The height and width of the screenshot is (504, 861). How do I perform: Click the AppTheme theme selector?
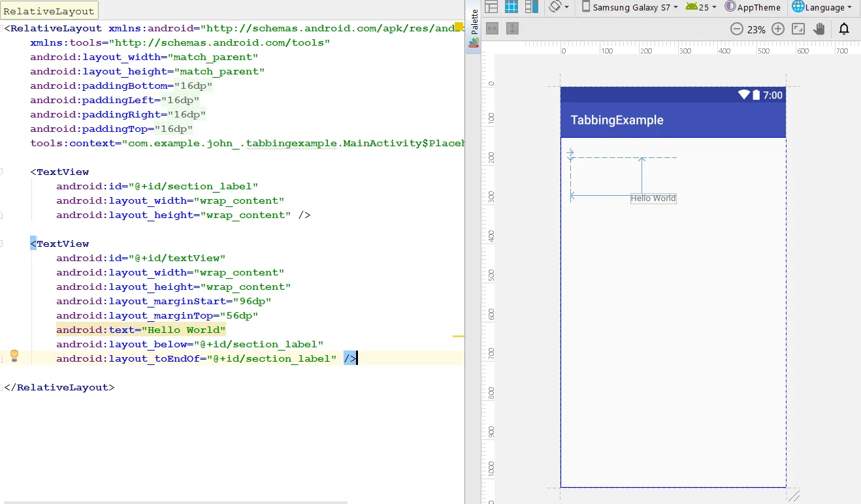753,7
